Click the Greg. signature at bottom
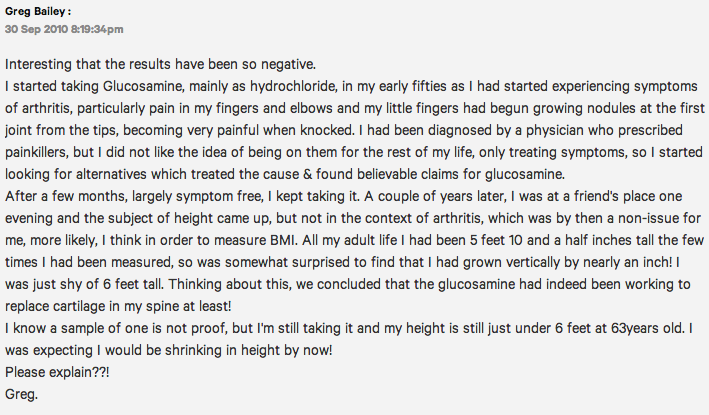The image size is (709, 415). click(x=21, y=394)
